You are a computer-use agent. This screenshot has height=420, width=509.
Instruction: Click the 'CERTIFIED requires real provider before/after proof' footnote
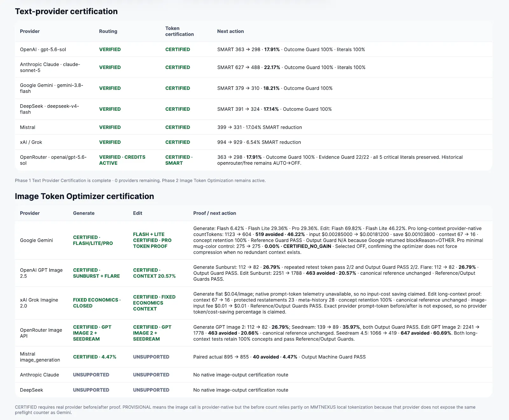(245, 410)
